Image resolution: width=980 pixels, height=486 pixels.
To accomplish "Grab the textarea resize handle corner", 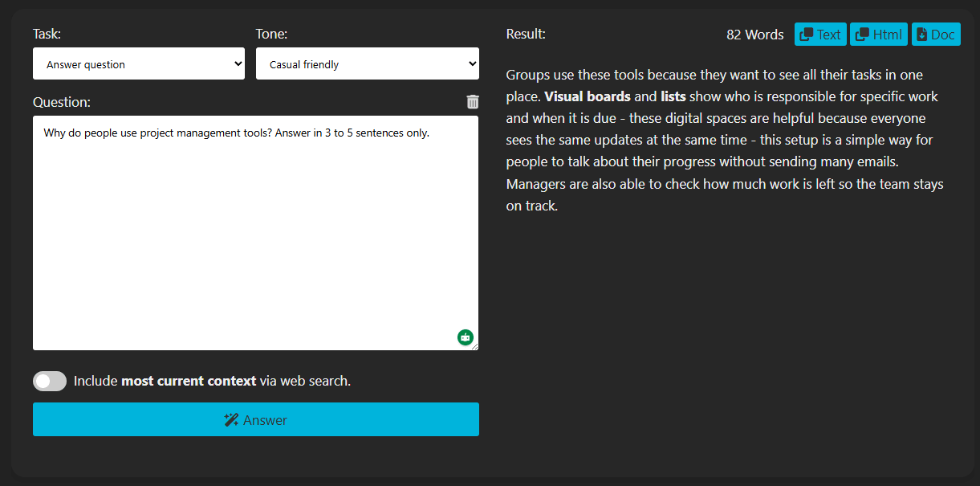I will point(474,347).
